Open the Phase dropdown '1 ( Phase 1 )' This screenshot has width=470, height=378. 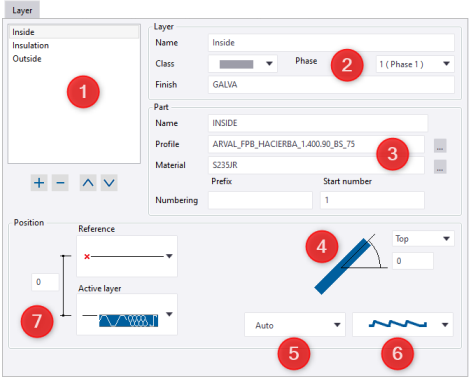(x=415, y=64)
